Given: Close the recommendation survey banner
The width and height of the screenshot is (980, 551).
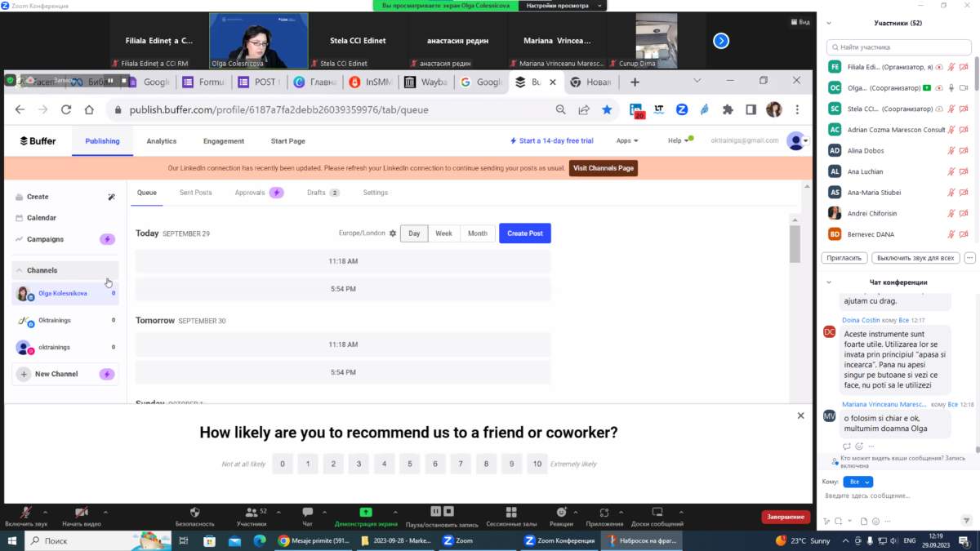Looking at the screenshot, I should [x=800, y=415].
